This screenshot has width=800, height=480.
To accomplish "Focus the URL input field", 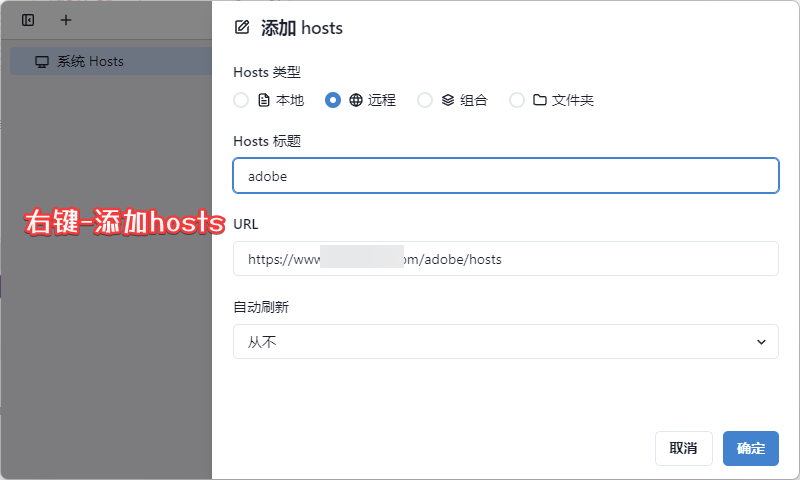I will [506, 259].
